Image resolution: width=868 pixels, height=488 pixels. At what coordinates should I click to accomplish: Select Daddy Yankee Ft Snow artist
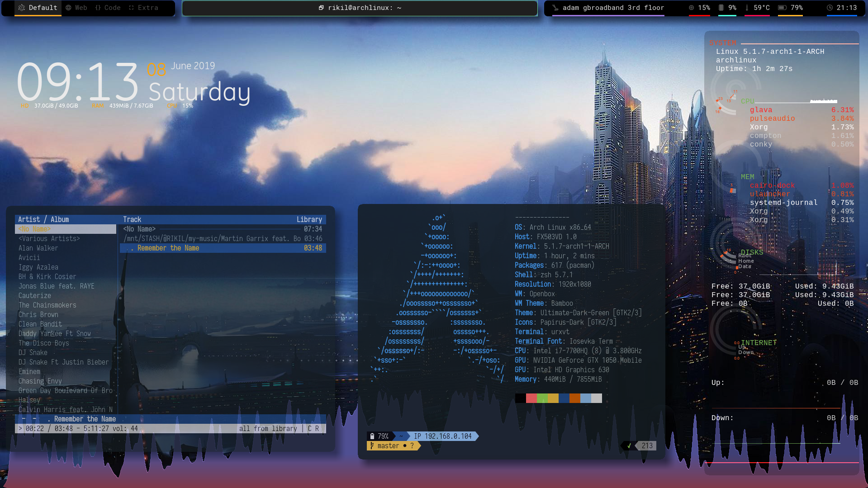pos(54,333)
